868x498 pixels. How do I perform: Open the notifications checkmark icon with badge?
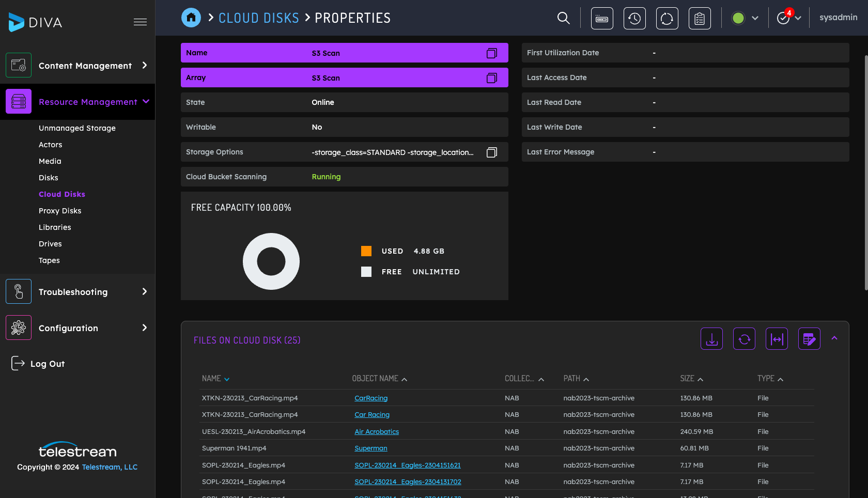(x=784, y=17)
